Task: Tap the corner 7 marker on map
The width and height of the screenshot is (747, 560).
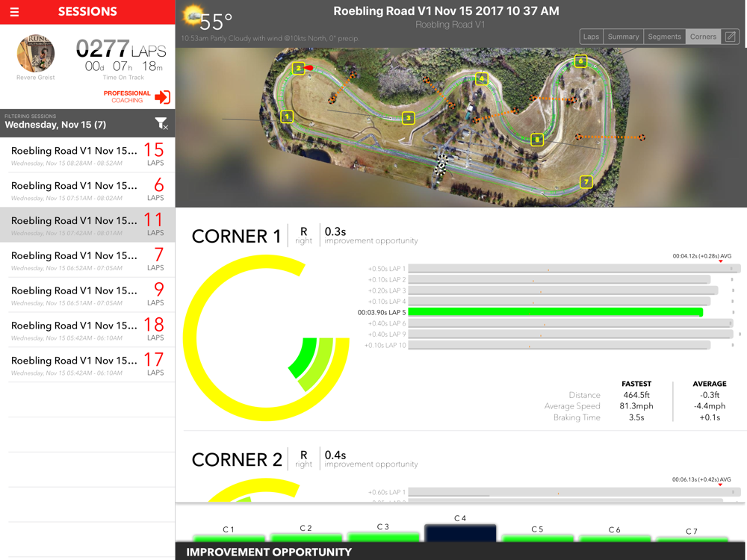Action: pos(586,182)
